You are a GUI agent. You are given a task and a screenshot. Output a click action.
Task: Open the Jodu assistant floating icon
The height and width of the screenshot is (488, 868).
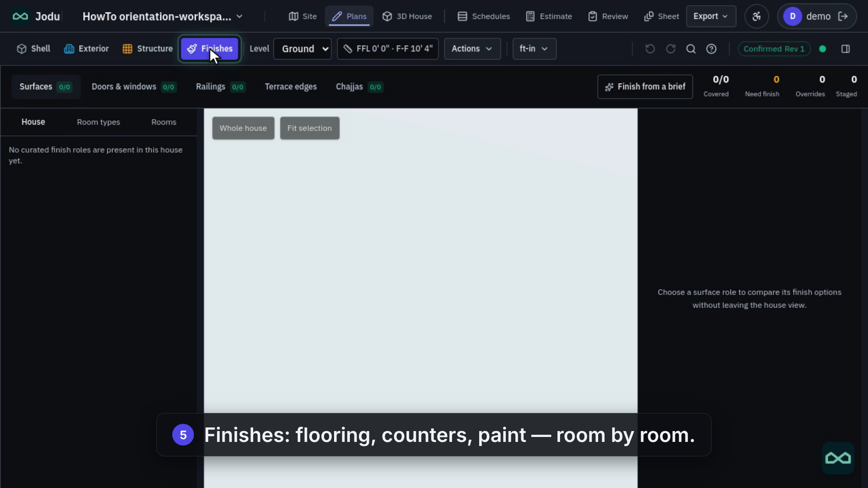click(x=838, y=458)
